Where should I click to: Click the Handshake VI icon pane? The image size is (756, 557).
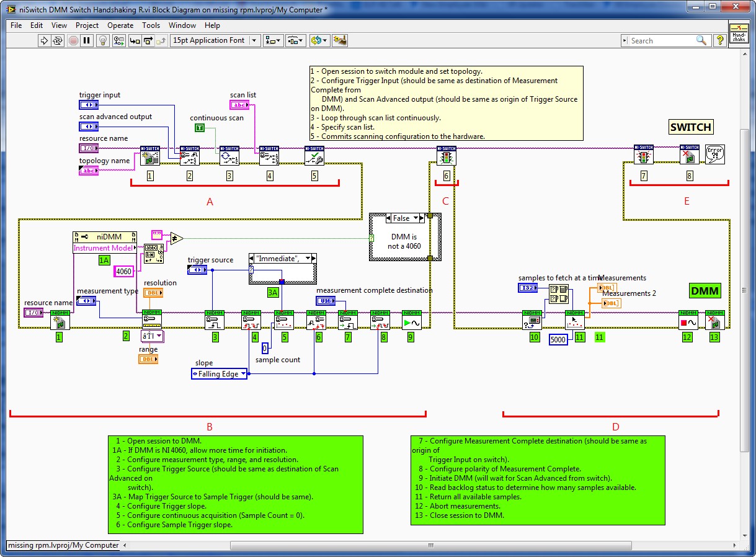click(x=739, y=35)
